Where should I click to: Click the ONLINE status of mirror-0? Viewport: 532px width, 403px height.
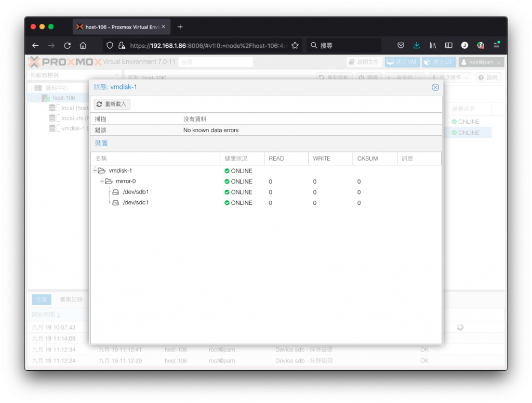pos(238,181)
